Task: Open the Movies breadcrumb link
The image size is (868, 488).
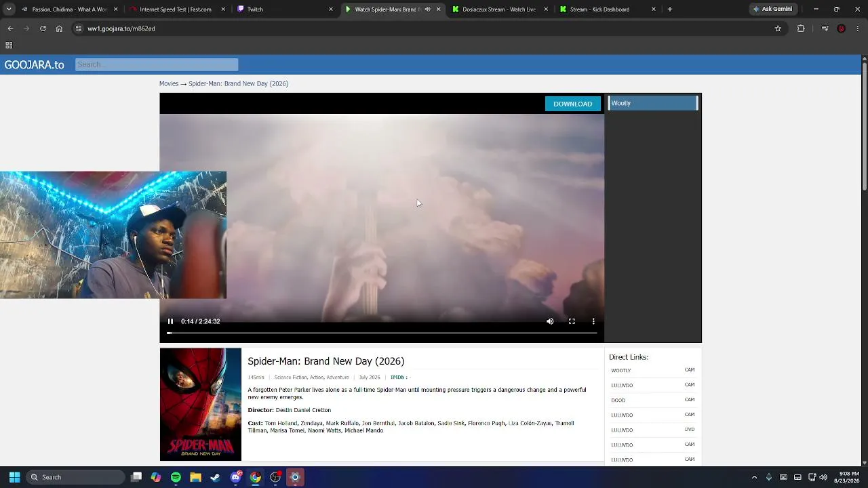Action: coord(169,83)
